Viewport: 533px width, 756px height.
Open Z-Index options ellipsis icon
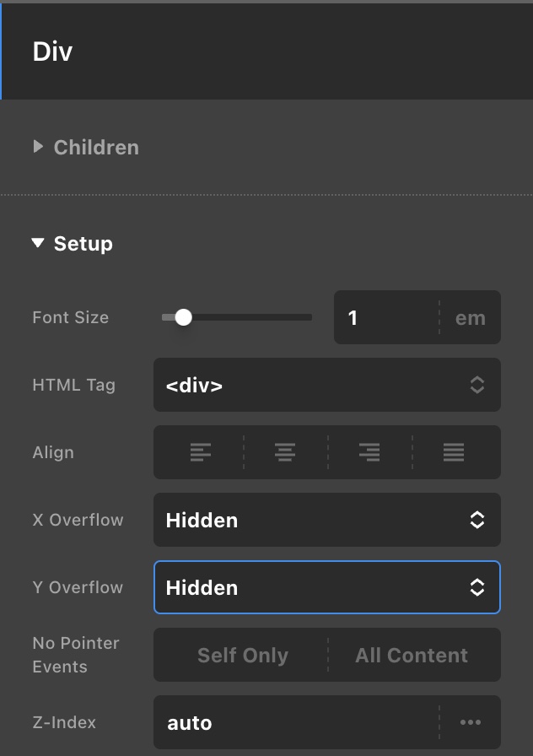click(x=471, y=722)
